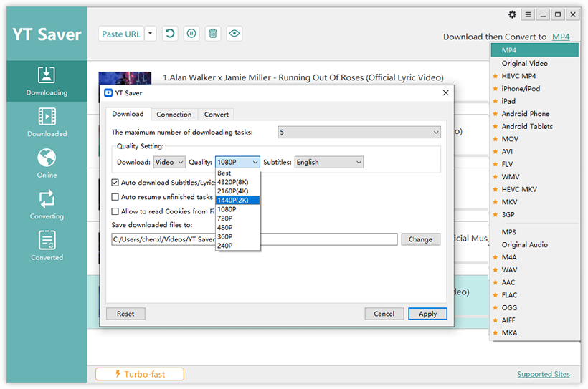
Task: Click the Alan Walker video thumbnail
Action: 125,78
